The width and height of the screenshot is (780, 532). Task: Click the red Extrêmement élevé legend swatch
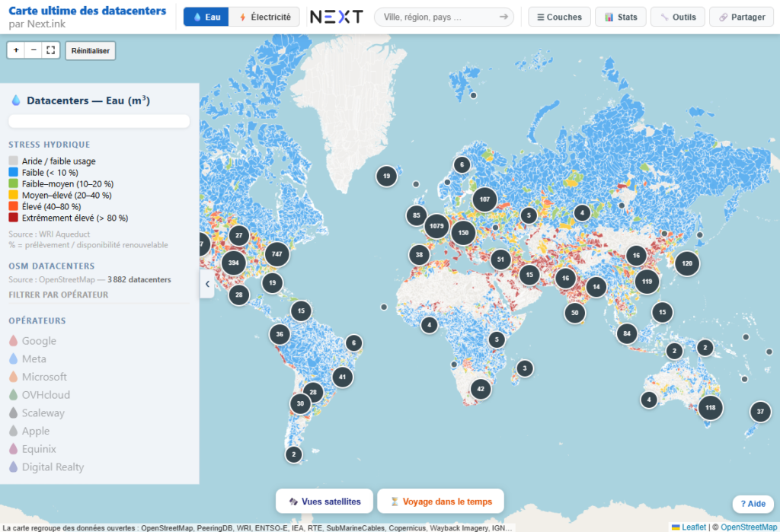pos(14,218)
